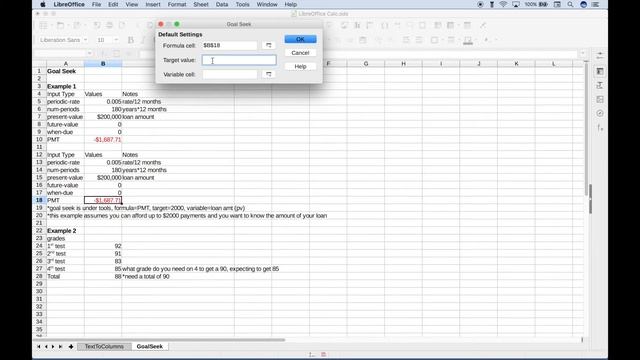The image size is (640, 360).
Task: Open the Edit menu
Action: coord(113,4)
